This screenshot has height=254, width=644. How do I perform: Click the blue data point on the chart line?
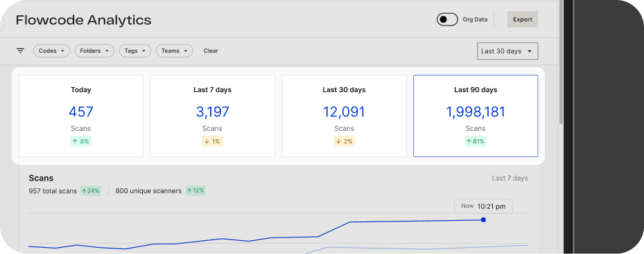(x=483, y=220)
